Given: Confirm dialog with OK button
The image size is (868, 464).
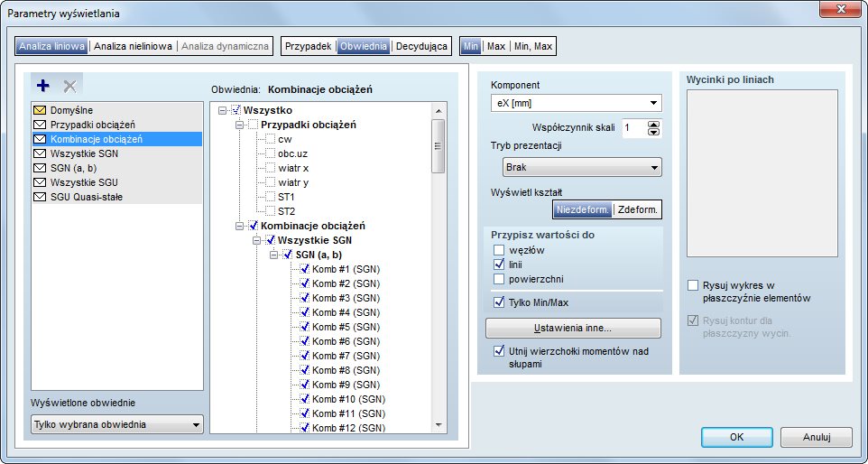Looking at the screenshot, I should (736, 437).
